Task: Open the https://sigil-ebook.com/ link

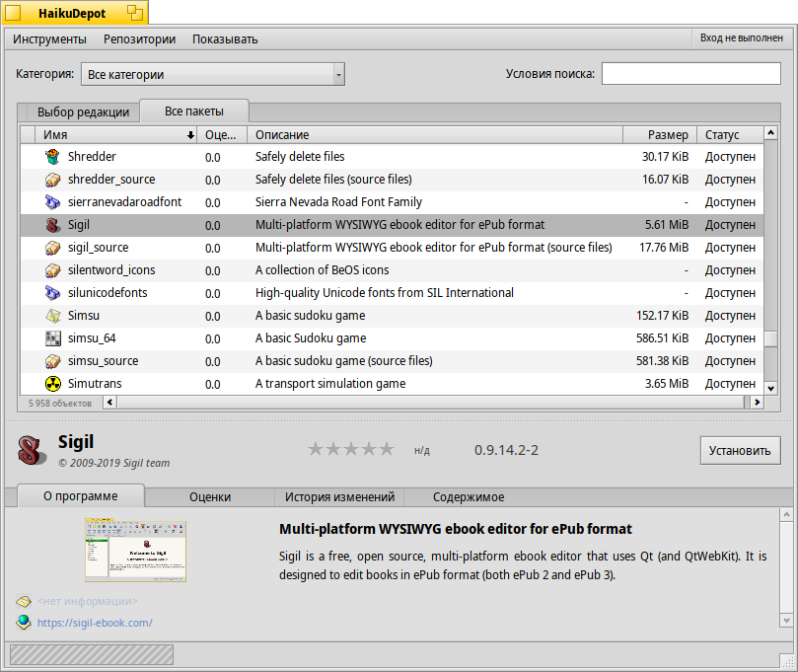Action: click(x=95, y=623)
